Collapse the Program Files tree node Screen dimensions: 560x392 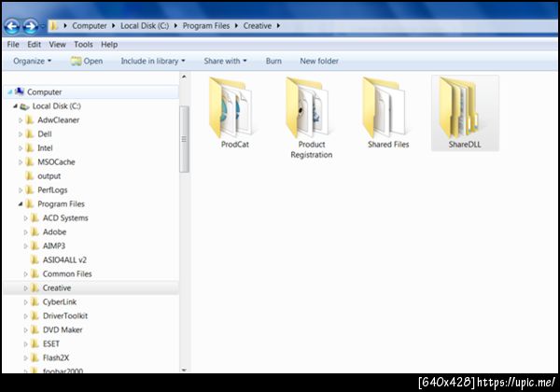pos(21,203)
